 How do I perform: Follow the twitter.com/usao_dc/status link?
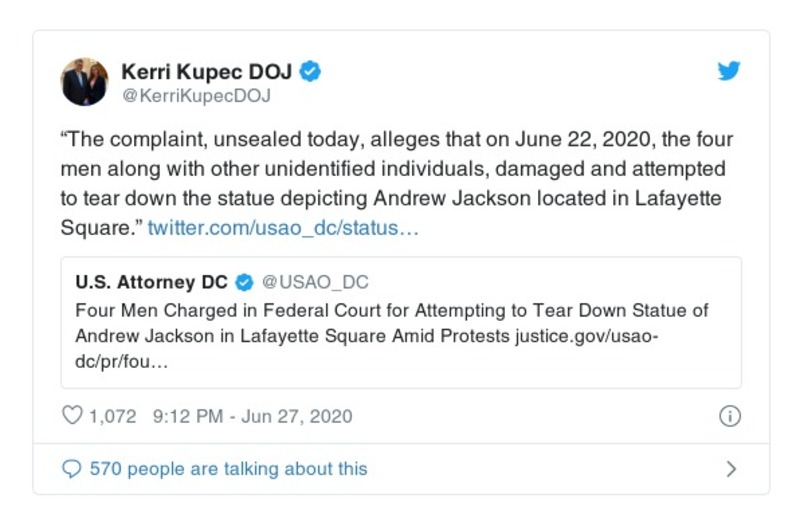(x=283, y=229)
